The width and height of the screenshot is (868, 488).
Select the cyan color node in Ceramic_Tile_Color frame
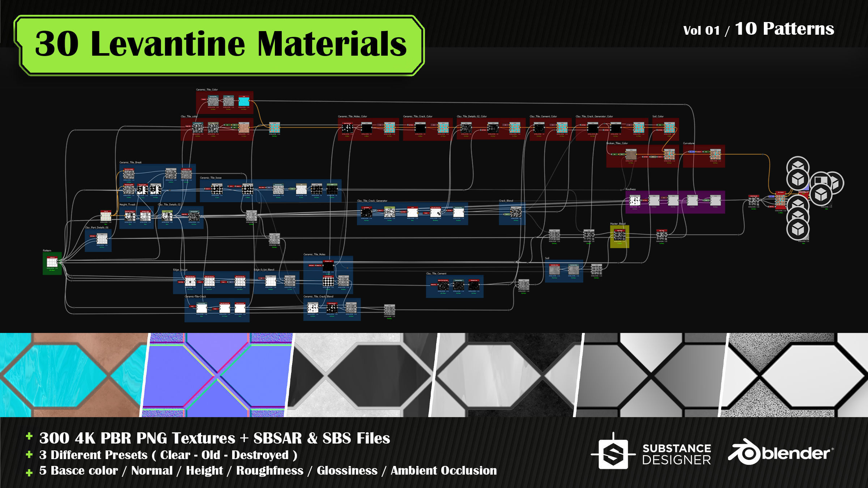point(244,101)
